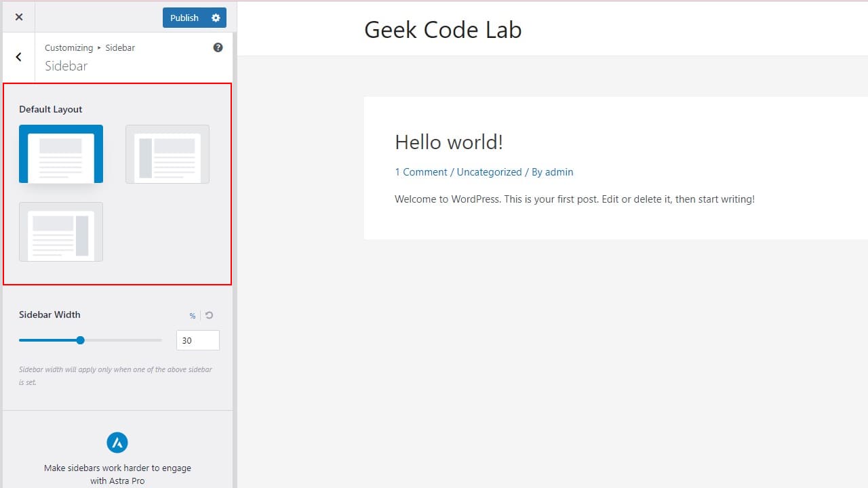
Task: Open the Uncategorized category link
Action: tap(489, 172)
